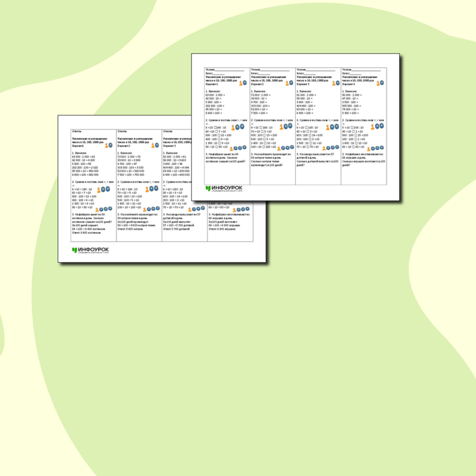
Task: Click the "1000" figure in front worksheet Вариант 3
Action: (330, 148)
